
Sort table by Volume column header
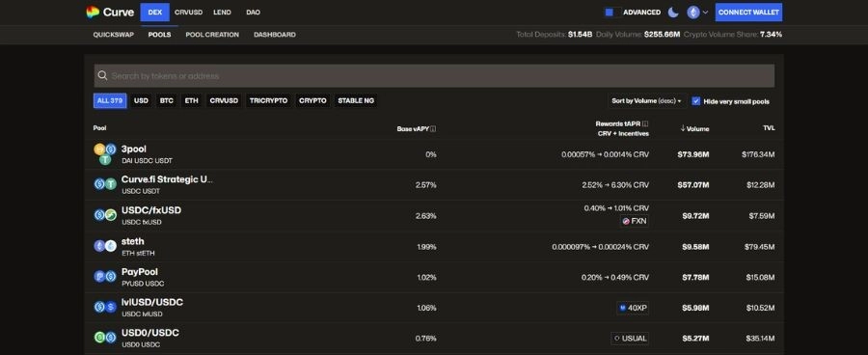pos(694,129)
